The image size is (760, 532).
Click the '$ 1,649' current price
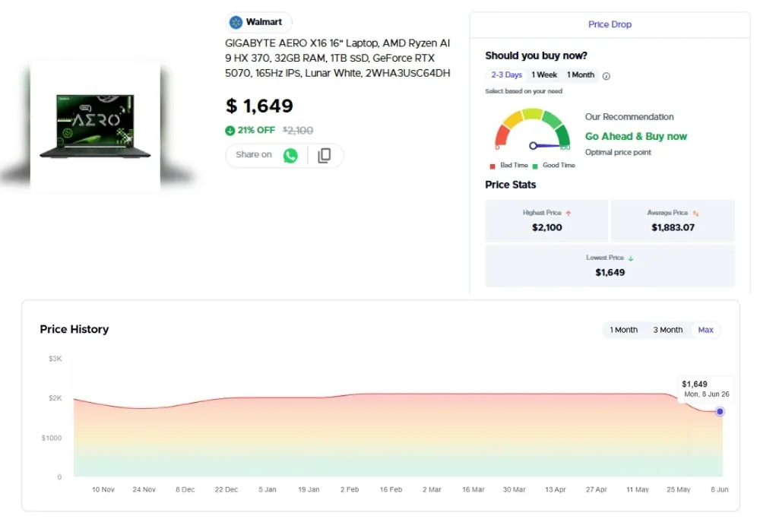point(259,106)
